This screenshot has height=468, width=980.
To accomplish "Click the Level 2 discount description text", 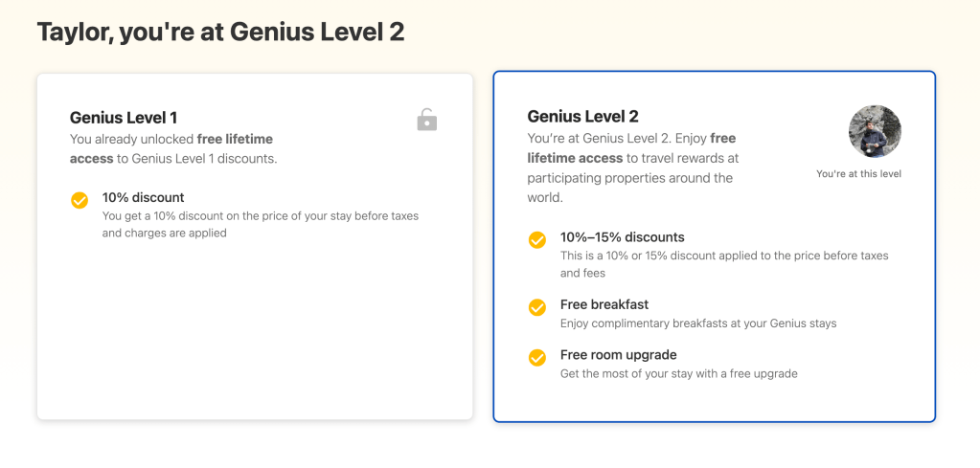I will (723, 256).
